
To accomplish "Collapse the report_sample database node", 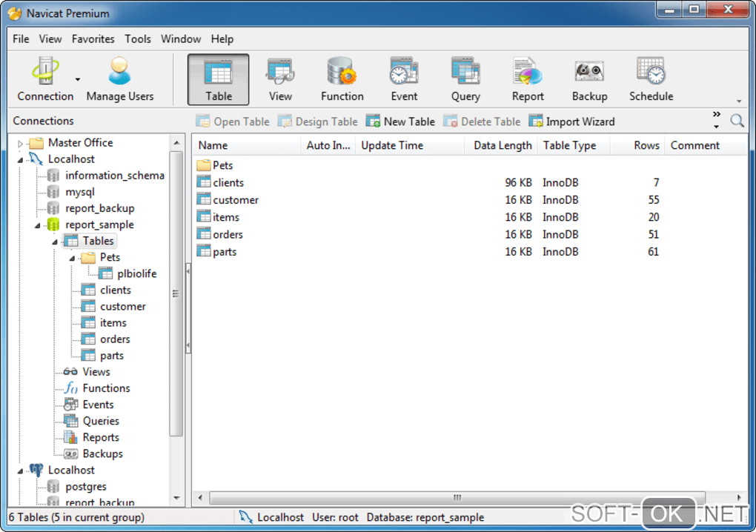I will point(38,225).
